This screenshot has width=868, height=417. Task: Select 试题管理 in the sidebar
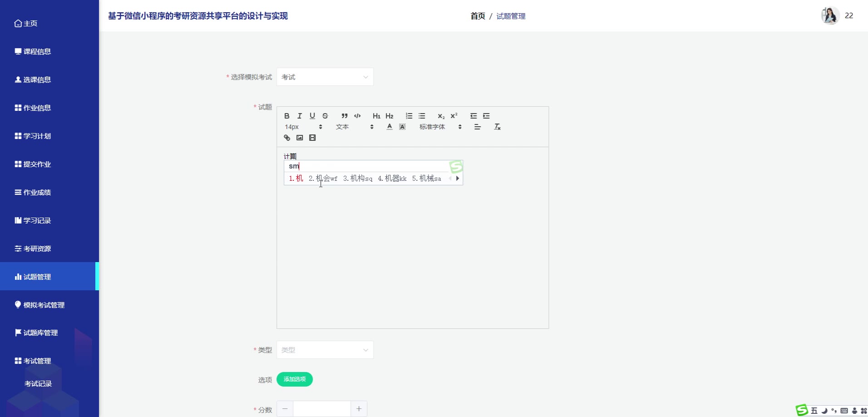pyautogui.click(x=49, y=276)
